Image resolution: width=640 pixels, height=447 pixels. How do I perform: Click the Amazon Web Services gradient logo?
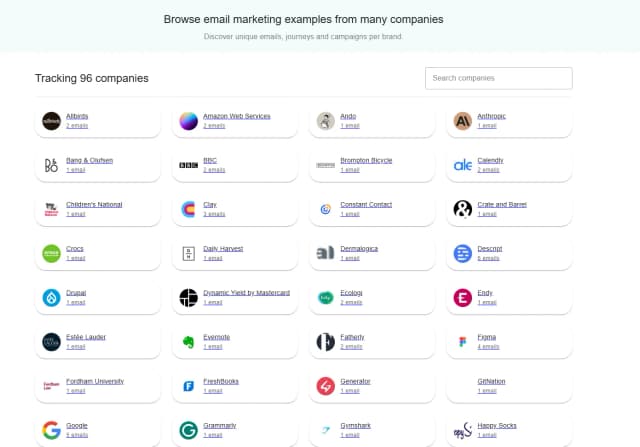tap(188, 121)
